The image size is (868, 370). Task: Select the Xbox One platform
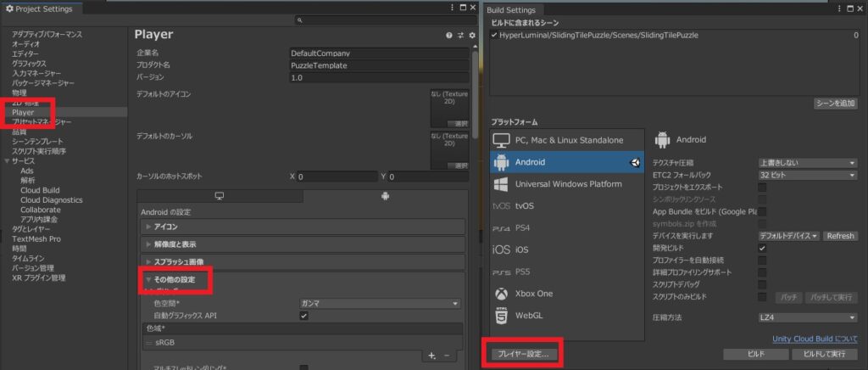567,293
